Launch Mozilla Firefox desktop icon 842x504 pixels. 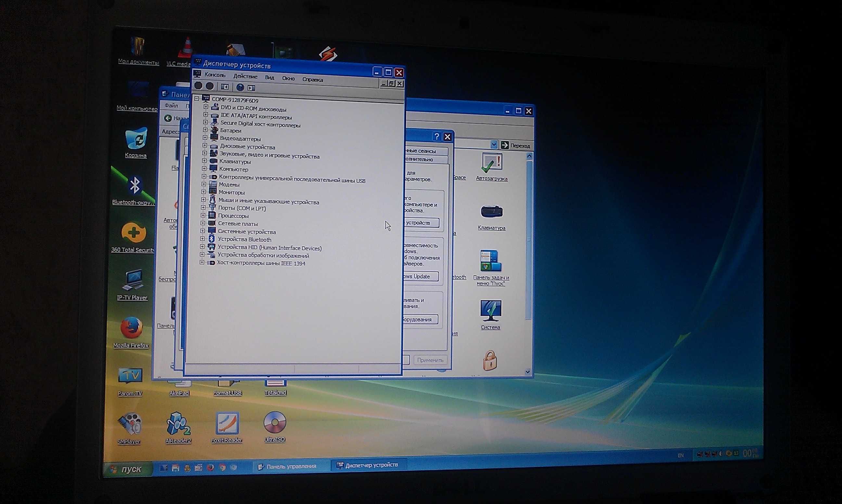click(131, 332)
